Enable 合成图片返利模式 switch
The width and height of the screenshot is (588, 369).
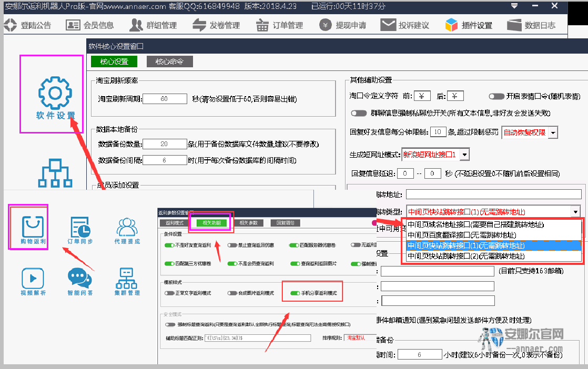pyautogui.click(x=232, y=293)
